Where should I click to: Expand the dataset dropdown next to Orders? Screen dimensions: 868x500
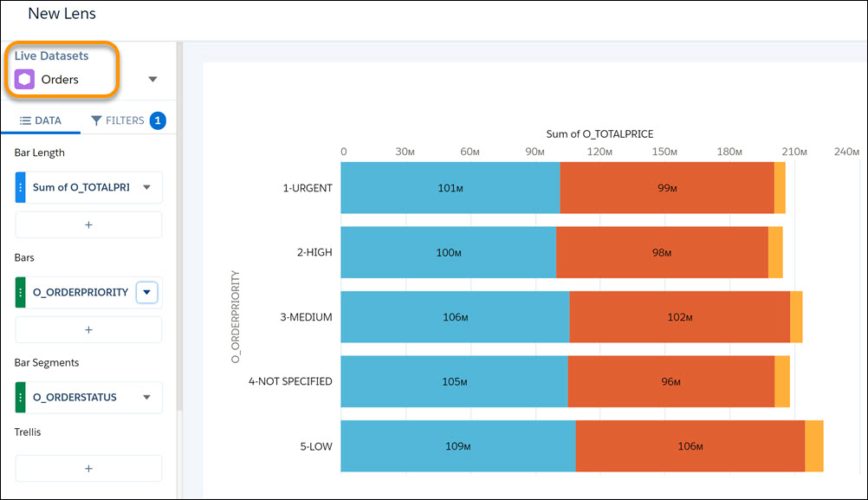point(152,78)
